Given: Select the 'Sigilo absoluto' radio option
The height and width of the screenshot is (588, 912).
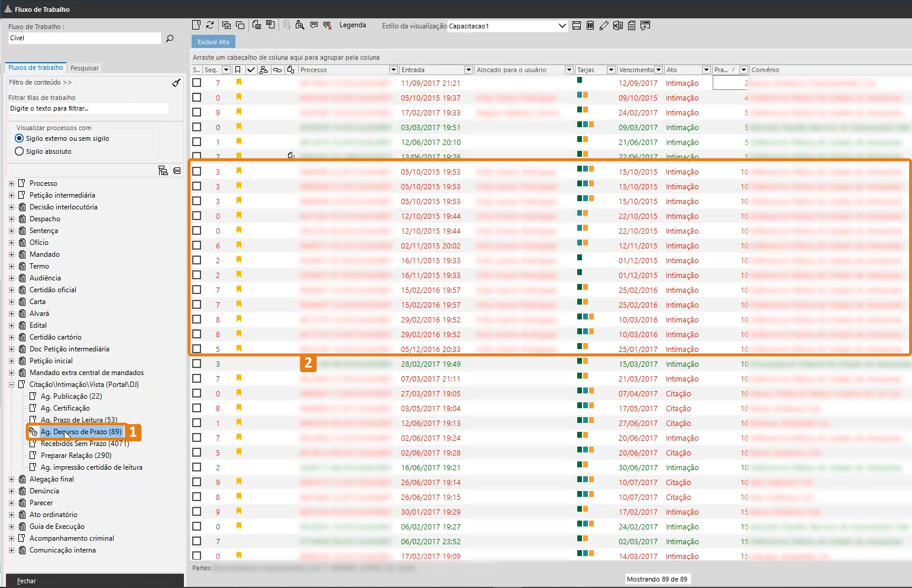Looking at the screenshot, I should point(19,151).
